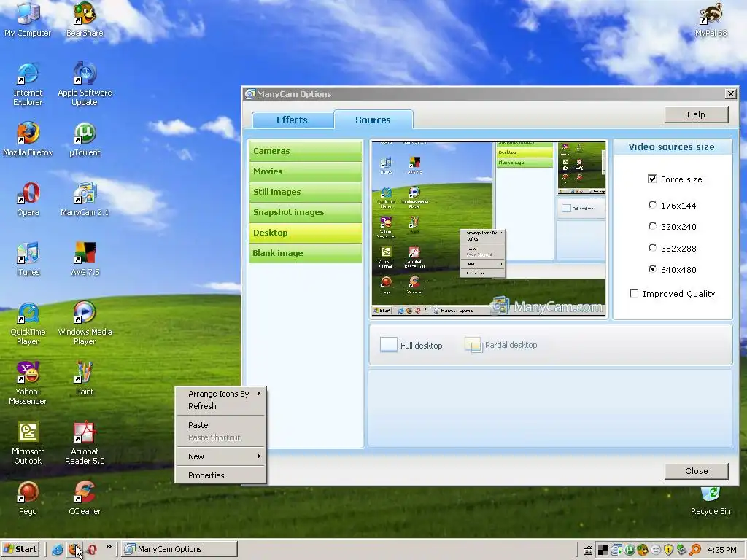Select the MyPal 68 desktop icon
The width and height of the screenshot is (747, 560).
tap(711, 20)
